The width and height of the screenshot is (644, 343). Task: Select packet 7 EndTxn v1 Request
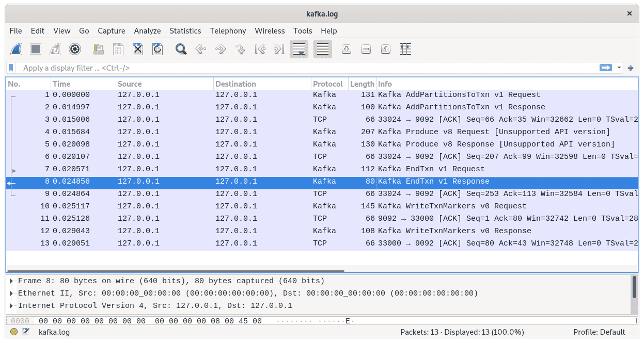[x=322, y=169]
